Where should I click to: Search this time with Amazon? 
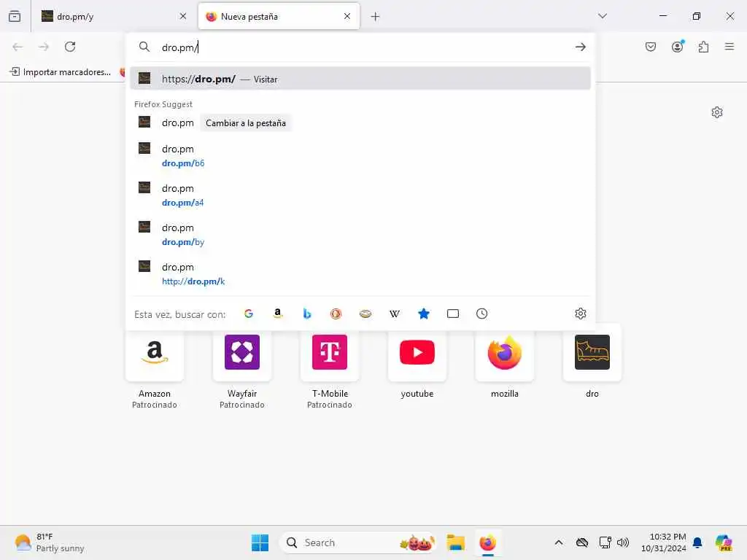278,314
